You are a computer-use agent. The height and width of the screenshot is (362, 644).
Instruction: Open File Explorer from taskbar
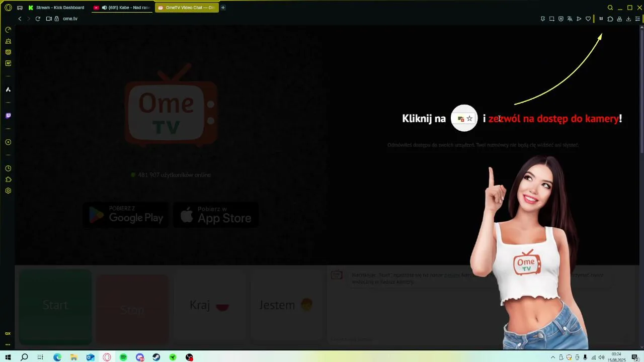74,357
